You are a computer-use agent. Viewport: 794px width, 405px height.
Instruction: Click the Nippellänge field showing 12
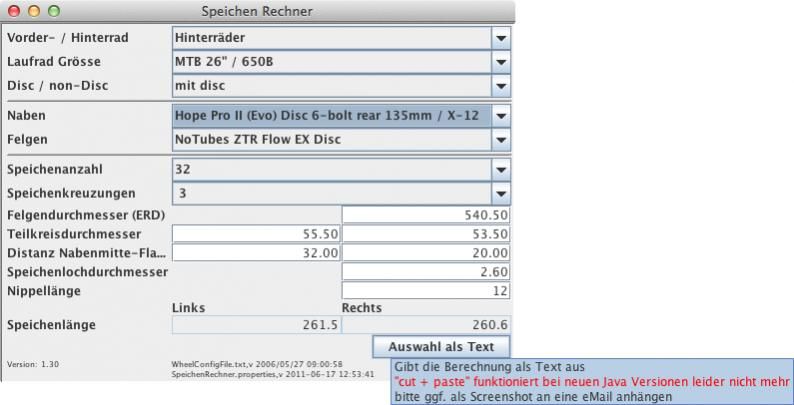tap(426, 291)
